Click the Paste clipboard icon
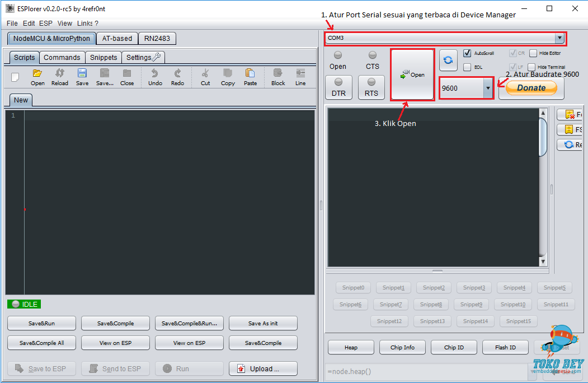588x383 pixels. pos(250,77)
